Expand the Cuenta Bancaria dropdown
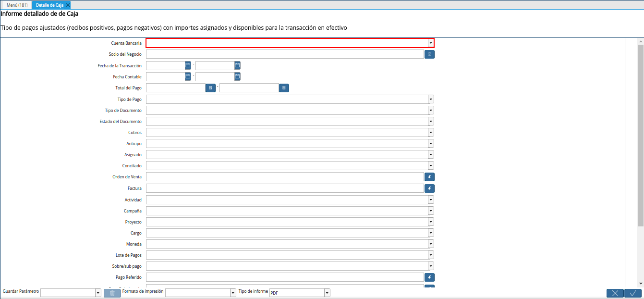Image resolution: width=644 pixels, height=299 pixels. (x=431, y=43)
